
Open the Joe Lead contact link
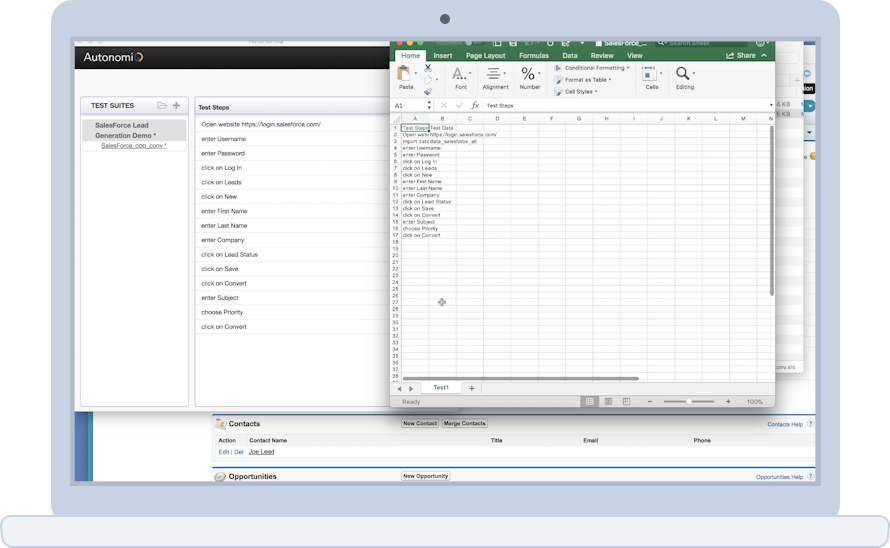pyautogui.click(x=262, y=452)
